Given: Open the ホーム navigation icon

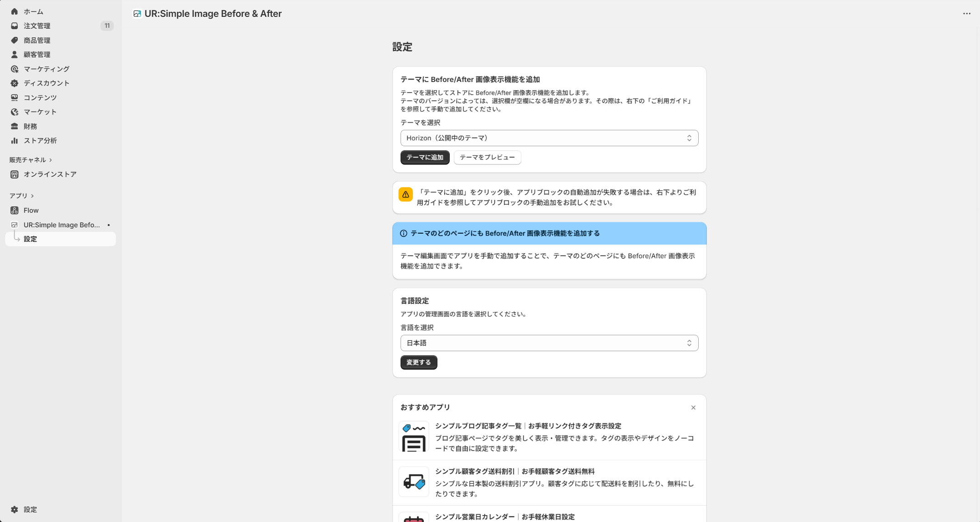Looking at the screenshot, I should coord(14,11).
